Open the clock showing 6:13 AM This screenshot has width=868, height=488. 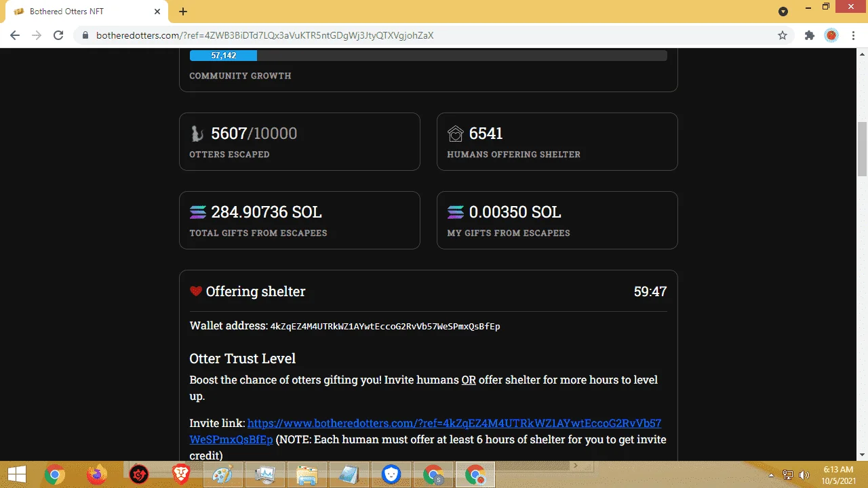point(837,474)
